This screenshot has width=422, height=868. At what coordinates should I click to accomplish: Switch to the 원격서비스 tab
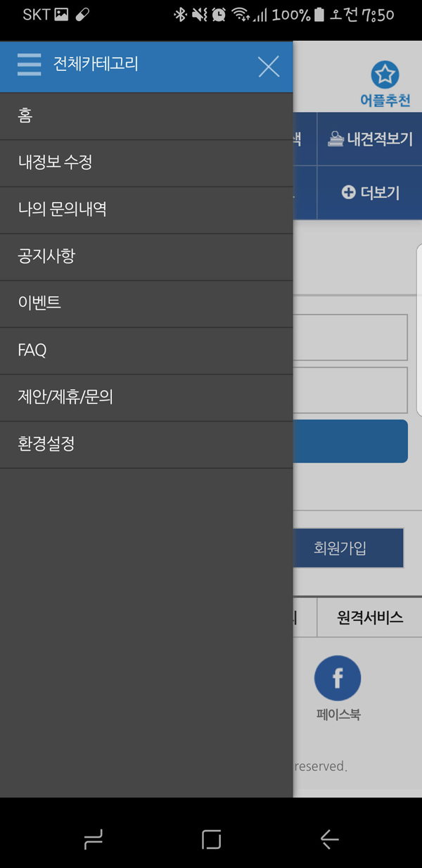click(x=370, y=617)
